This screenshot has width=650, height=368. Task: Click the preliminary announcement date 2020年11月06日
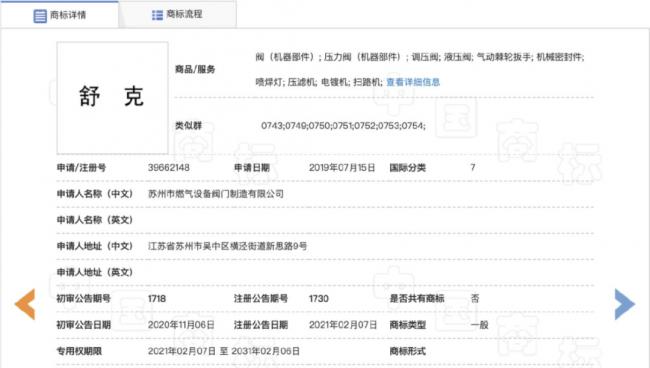(181, 325)
